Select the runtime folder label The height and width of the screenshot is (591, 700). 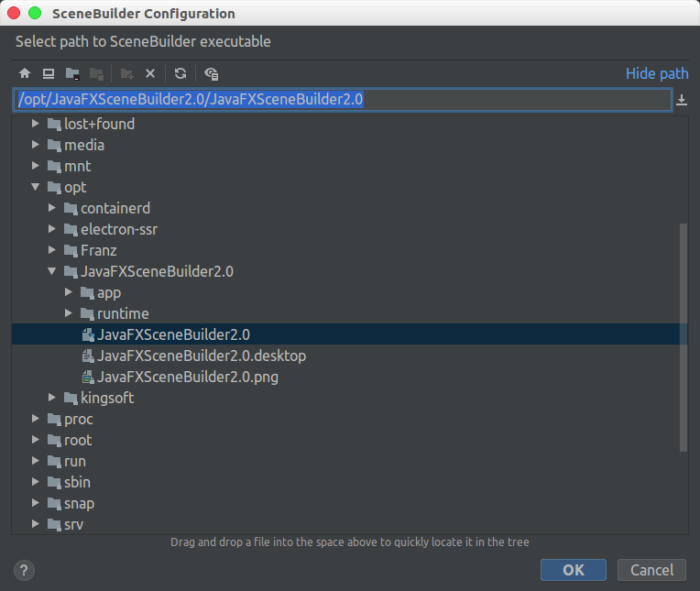coord(123,313)
